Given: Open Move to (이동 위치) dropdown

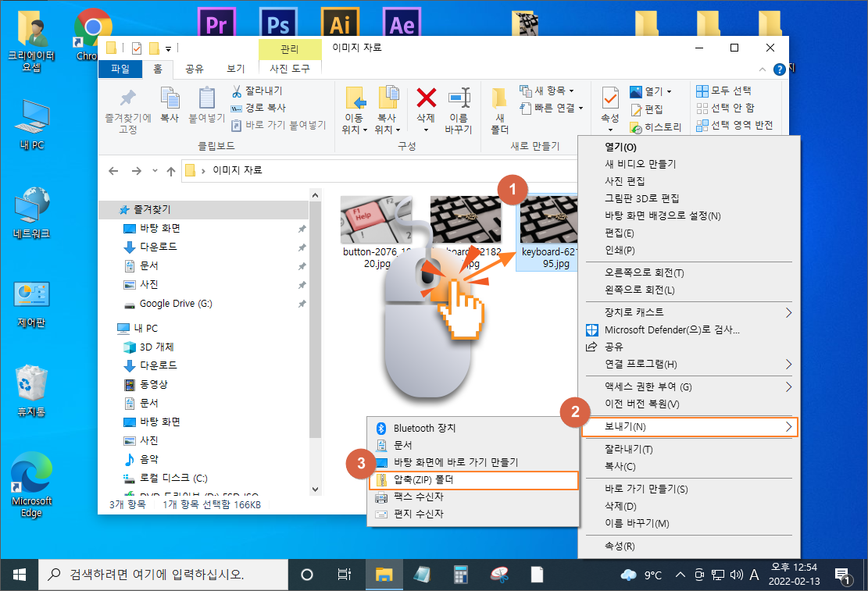Looking at the screenshot, I should (354, 110).
